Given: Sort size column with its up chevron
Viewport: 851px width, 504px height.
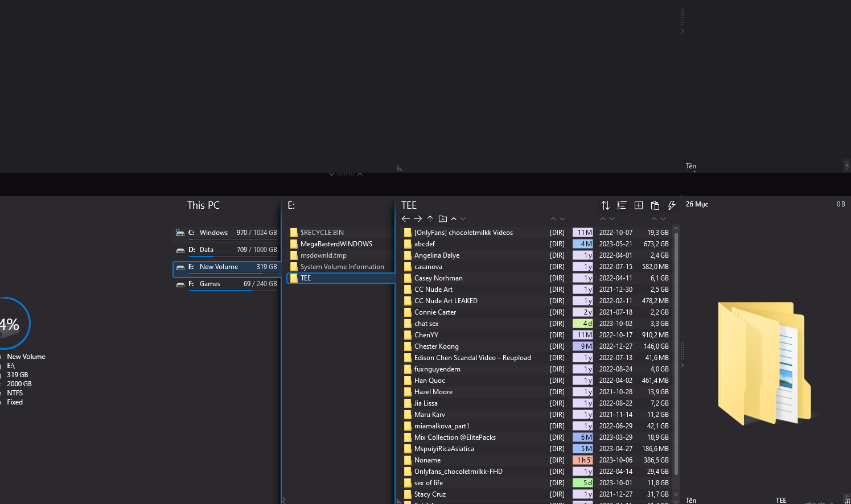Looking at the screenshot, I should pos(654,219).
